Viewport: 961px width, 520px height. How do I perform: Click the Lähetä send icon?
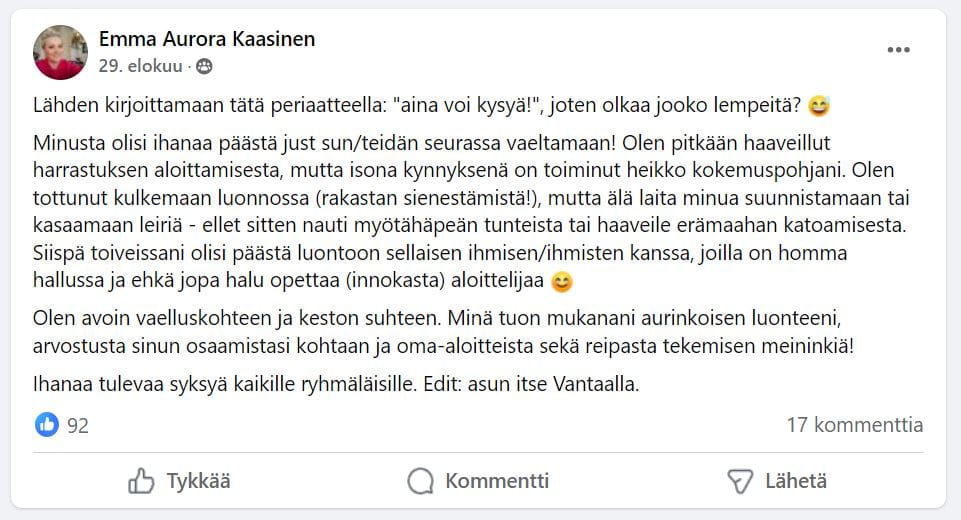click(x=739, y=481)
